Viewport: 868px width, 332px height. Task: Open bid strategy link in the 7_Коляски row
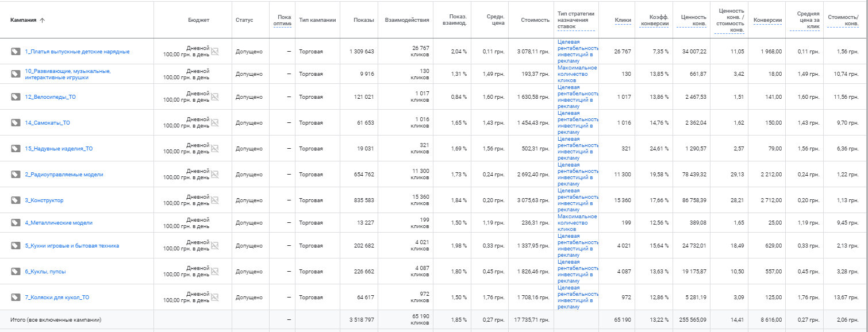tap(578, 298)
